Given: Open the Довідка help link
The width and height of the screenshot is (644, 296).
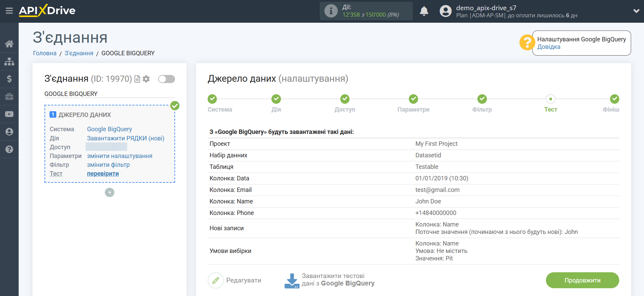Looking at the screenshot, I should tap(549, 47).
